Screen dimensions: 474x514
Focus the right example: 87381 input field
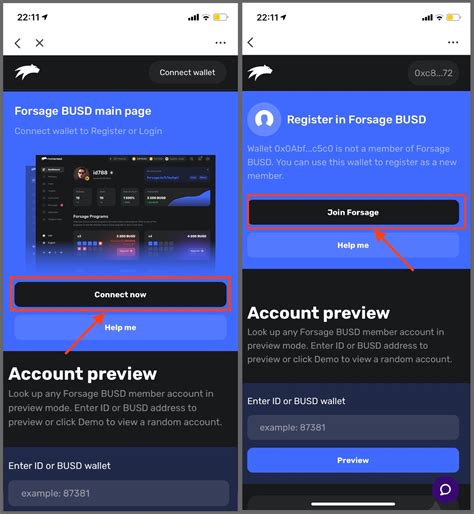coord(353,427)
